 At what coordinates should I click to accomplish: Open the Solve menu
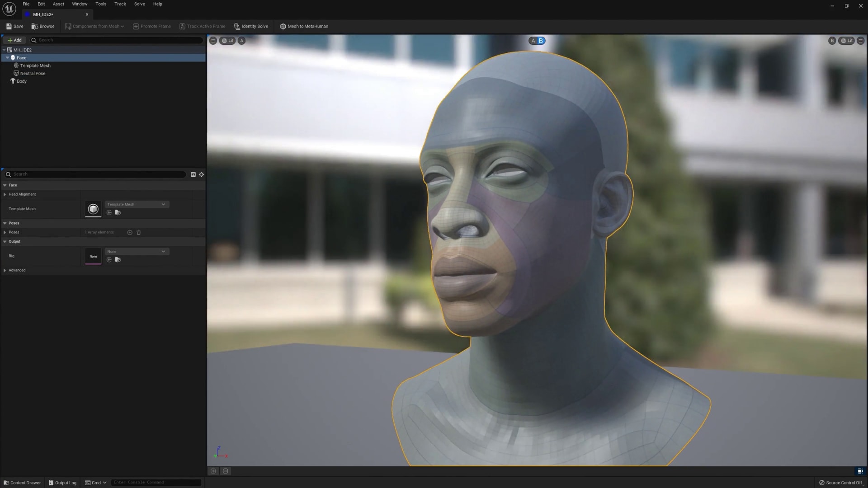139,4
